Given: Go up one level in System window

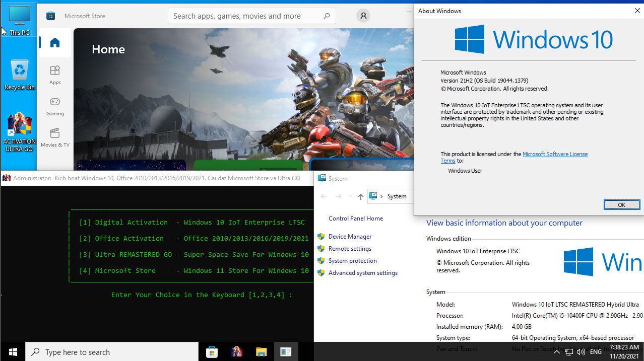Looking at the screenshot, I should pos(360,196).
